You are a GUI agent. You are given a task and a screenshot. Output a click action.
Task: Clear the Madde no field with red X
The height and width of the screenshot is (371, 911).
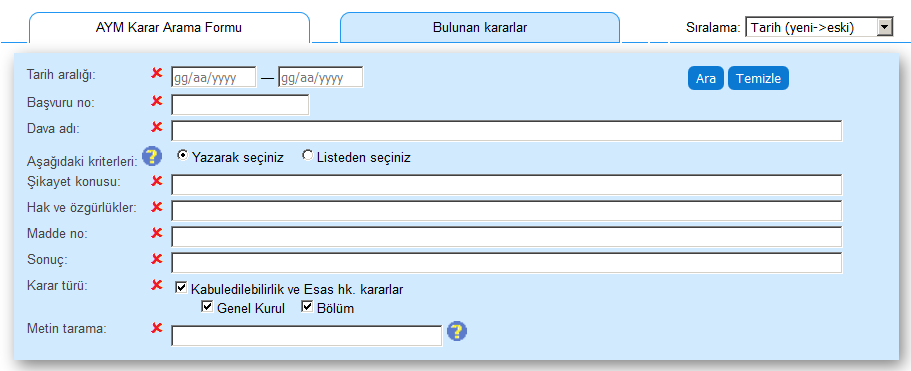pos(156,233)
